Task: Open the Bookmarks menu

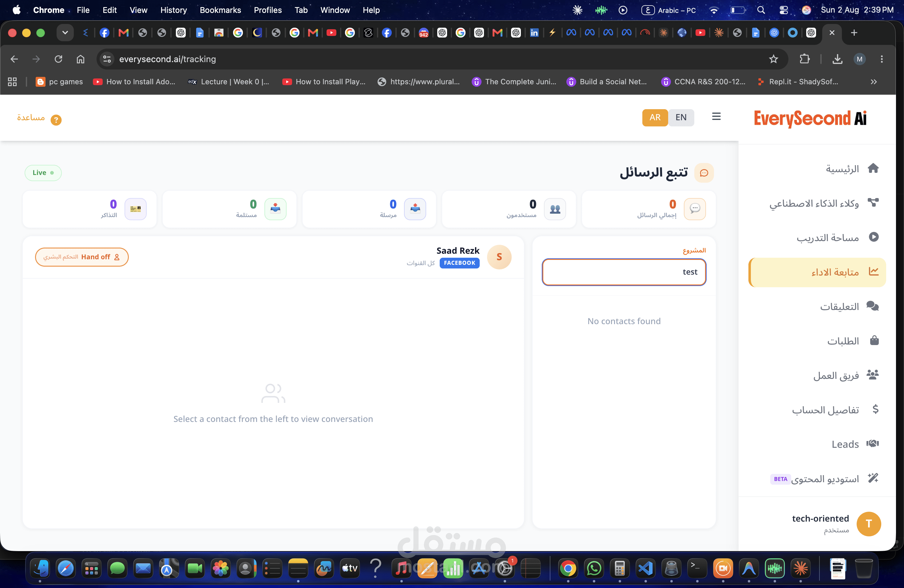Action: [x=220, y=10]
